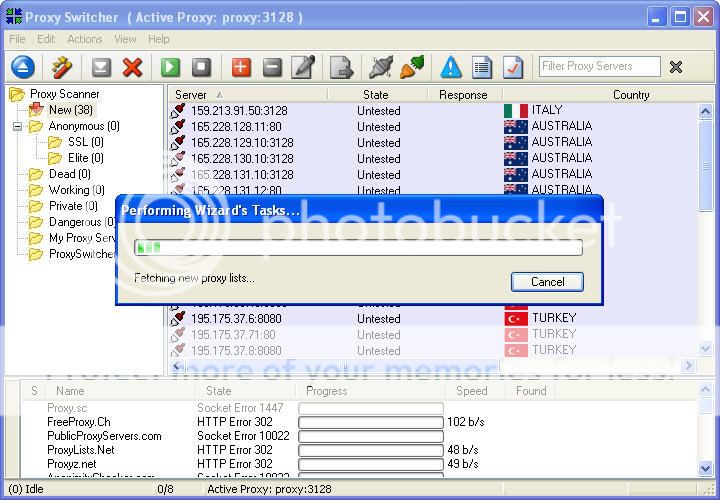720x500 pixels.
Task: Collapse the Anonymous folder tree node
Action: point(18,127)
